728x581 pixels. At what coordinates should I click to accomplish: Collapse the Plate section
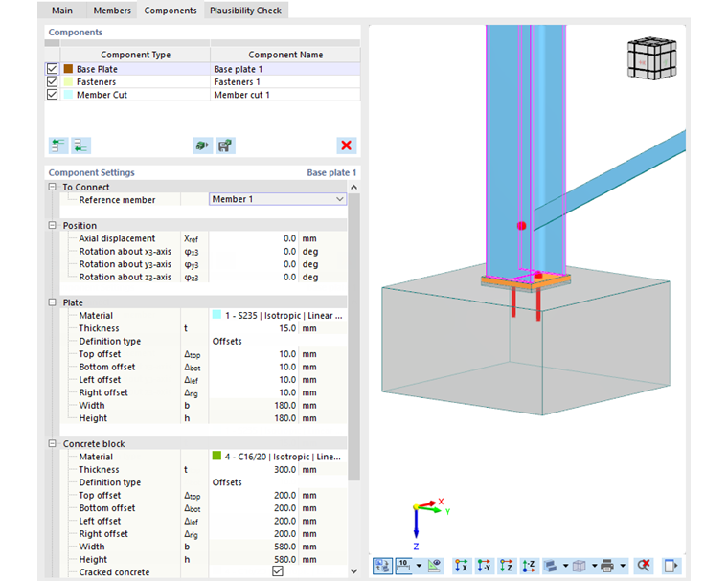(53, 302)
